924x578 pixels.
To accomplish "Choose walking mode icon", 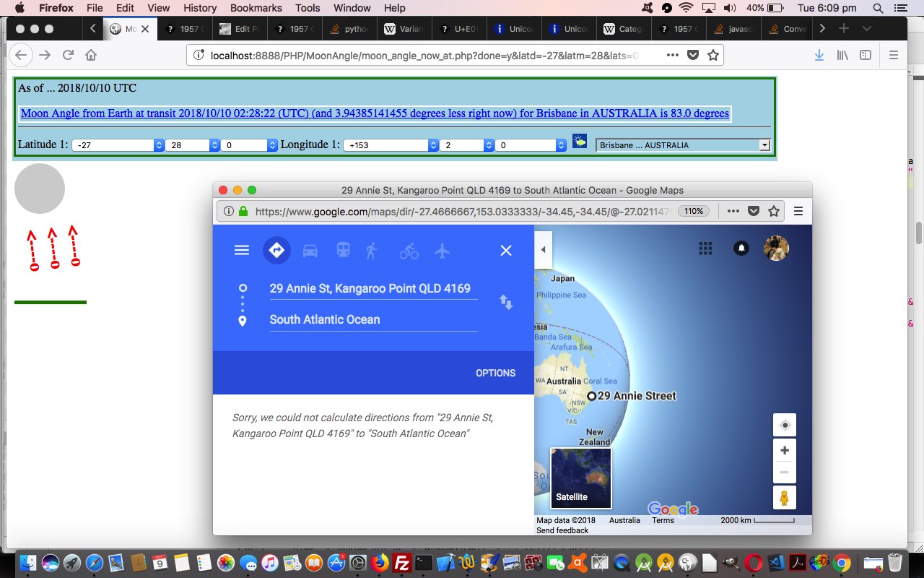I will (x=372, y=250).
